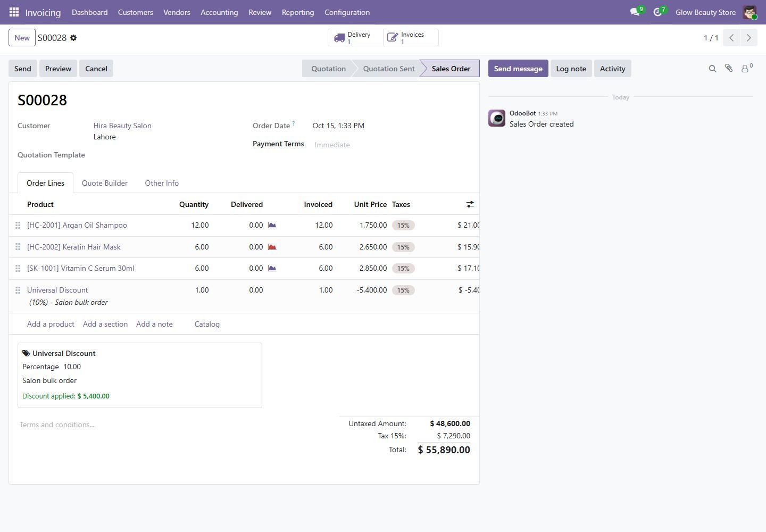This screenshot has width=766, height=532.
Task: Select the Quotation Sent status stage
Action: point(389,69)
